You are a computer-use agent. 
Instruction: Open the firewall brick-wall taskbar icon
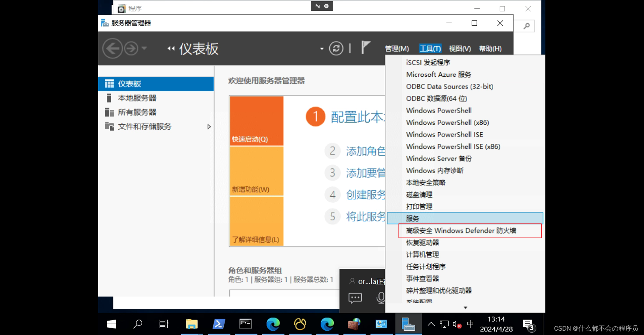point(354,324)
